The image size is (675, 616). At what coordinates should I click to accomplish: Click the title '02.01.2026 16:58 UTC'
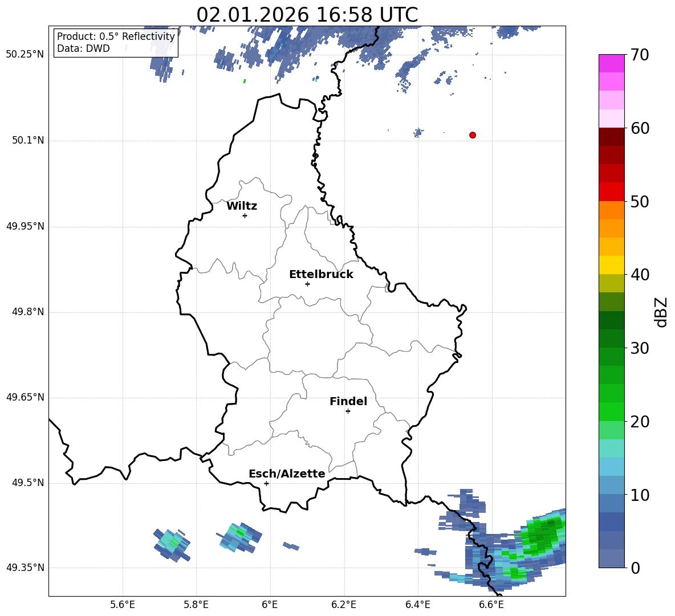(x=307, y=14)
